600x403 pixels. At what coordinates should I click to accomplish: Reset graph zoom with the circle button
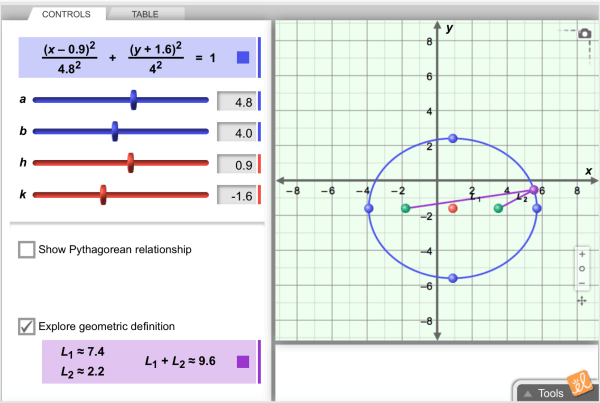[582, 269]
